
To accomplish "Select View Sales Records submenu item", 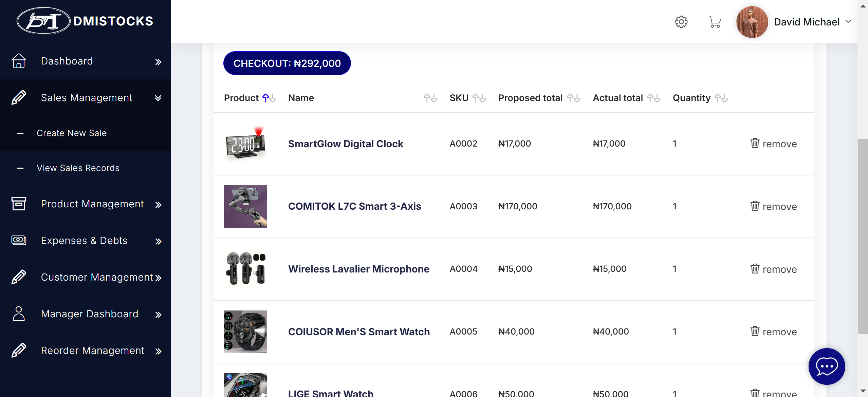I will tap(78, 168).
